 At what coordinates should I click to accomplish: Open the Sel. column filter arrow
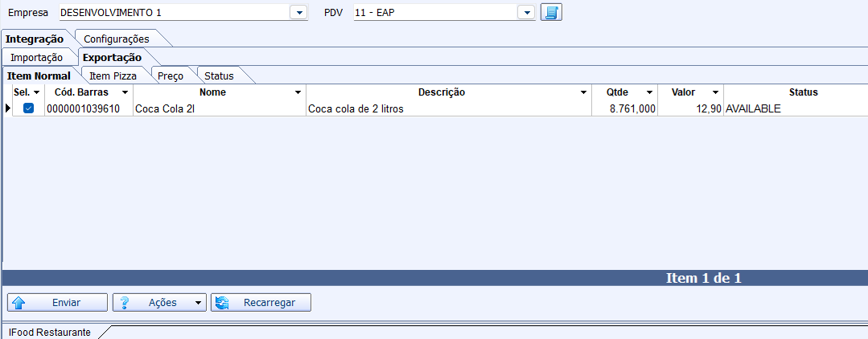[37, 92]
